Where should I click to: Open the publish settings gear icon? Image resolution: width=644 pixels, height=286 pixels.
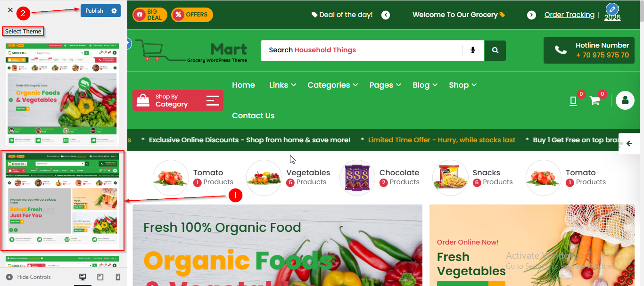pyautogui.click(x=114, y=11)
